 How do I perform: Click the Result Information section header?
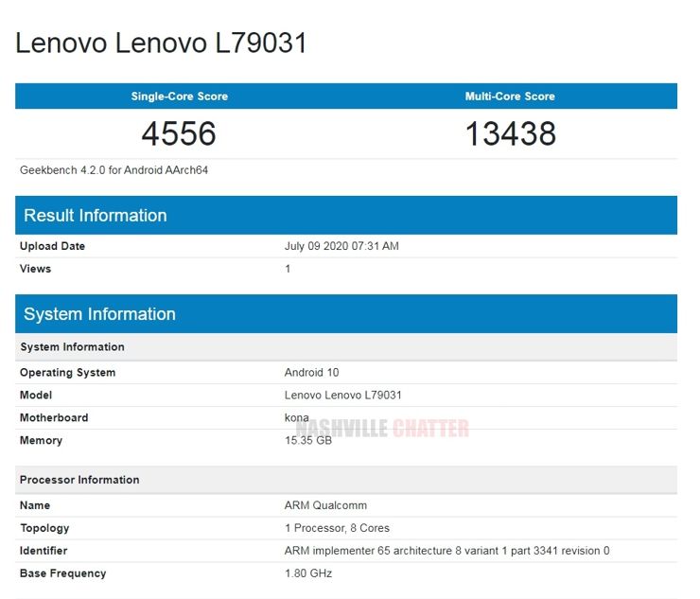point(96,216)
